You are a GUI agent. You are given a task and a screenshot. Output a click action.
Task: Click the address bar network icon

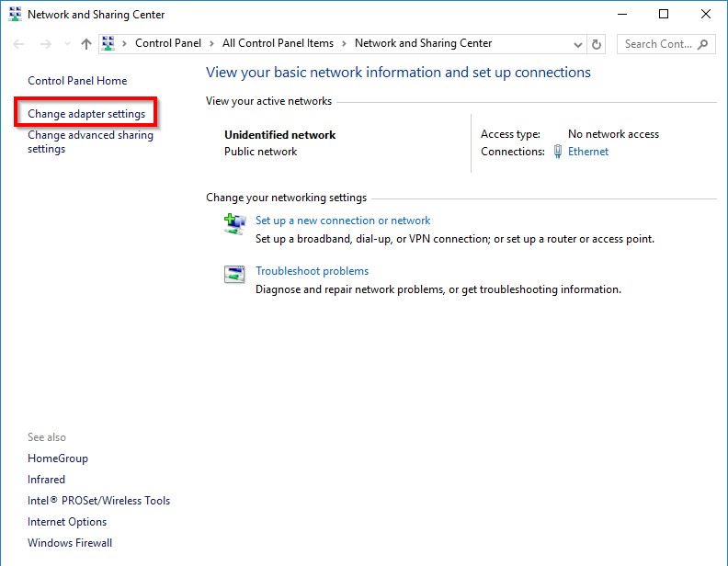108,43
